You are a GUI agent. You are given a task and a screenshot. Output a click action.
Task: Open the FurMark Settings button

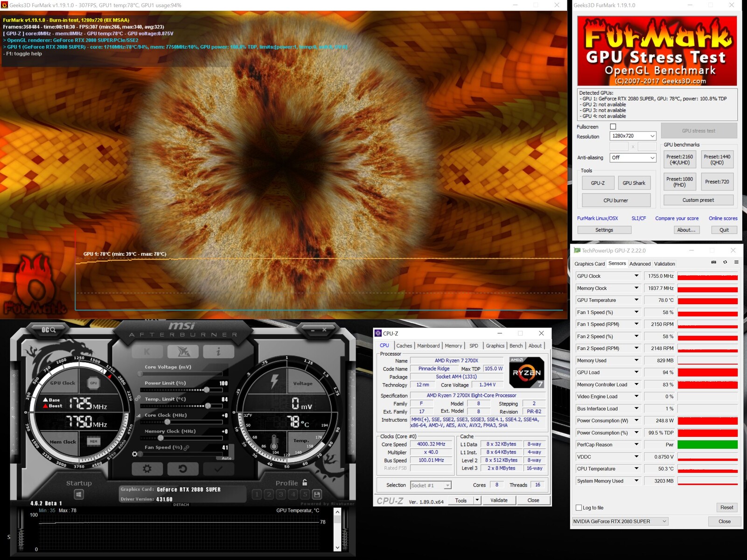pyautogui.click(x=604, y=230)
